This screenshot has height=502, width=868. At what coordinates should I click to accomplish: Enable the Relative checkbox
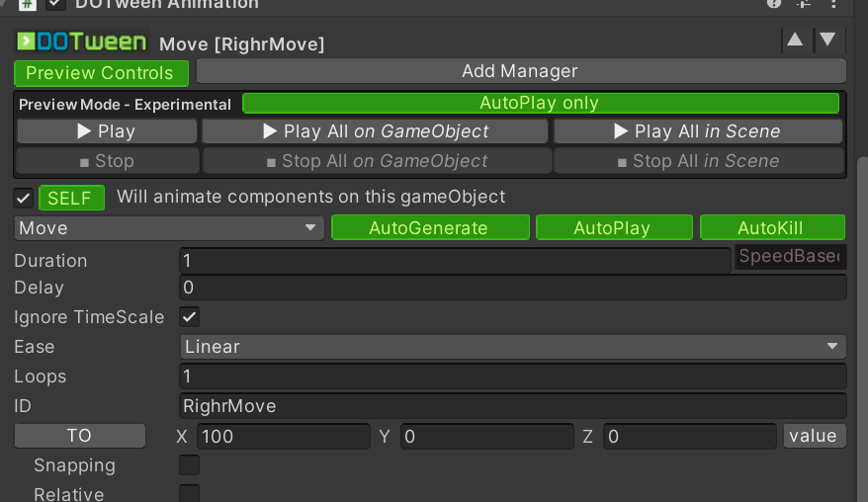190,494
